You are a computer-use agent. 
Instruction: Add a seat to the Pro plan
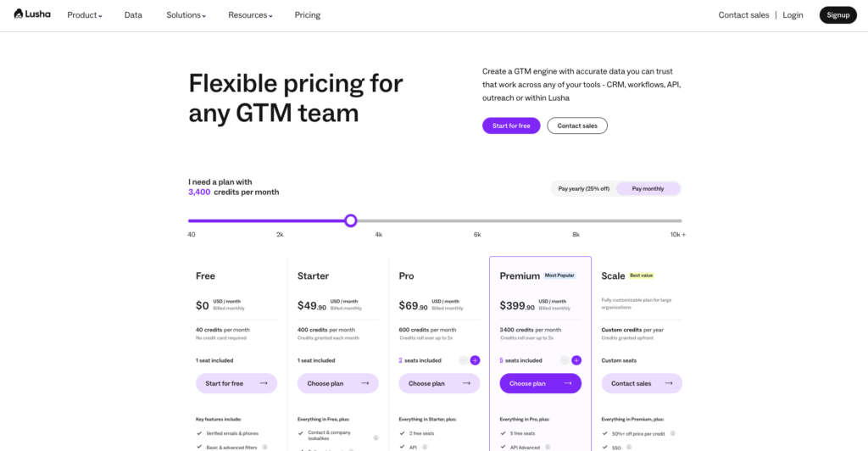click(475, 360)
